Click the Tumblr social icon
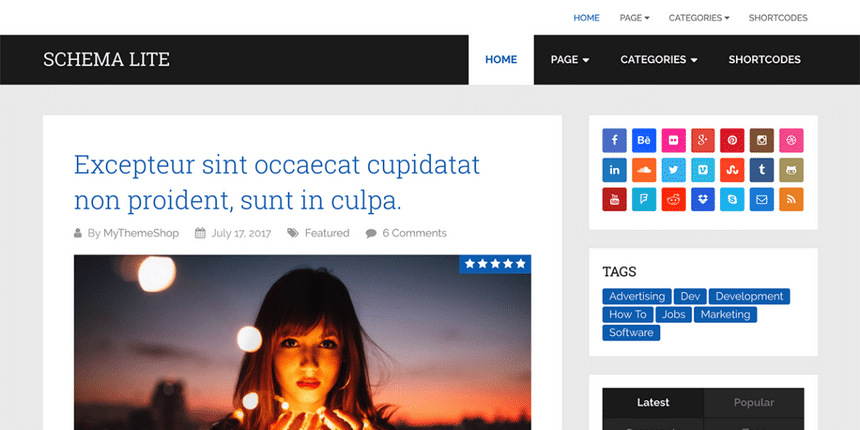860x430 pixels. [x=762, y=170]
